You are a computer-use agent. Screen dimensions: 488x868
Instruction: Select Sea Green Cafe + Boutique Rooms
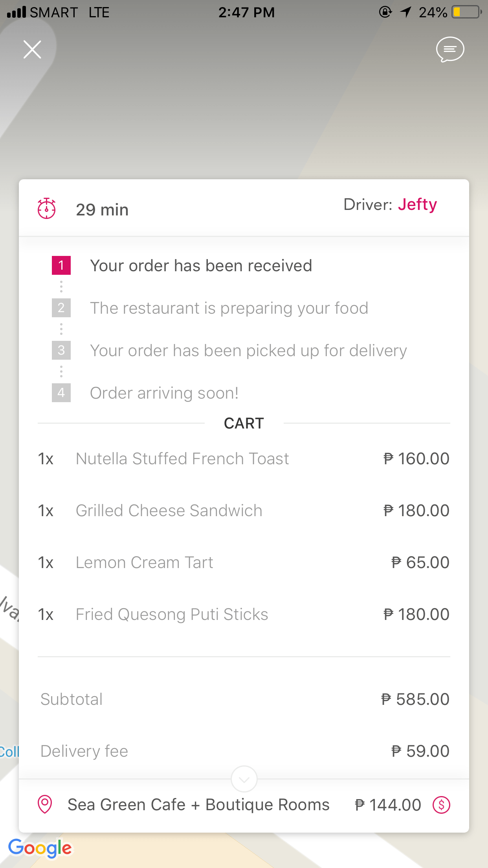click(198, 805)
